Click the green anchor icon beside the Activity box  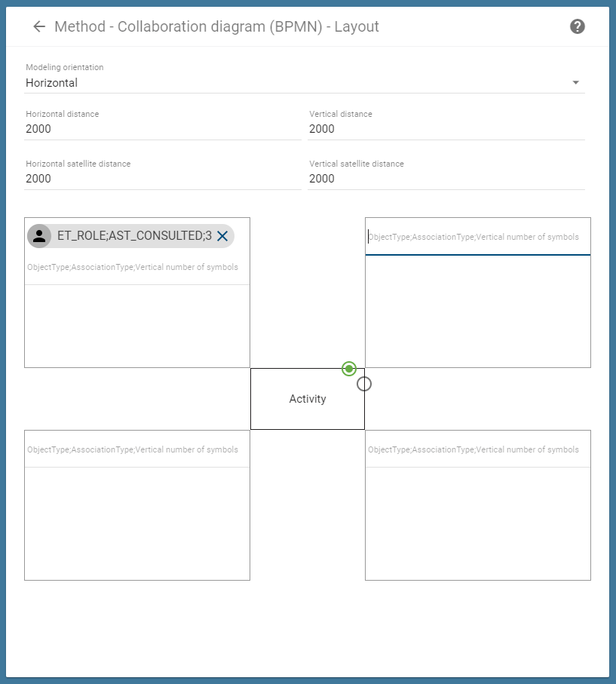(x=349, y=369)
